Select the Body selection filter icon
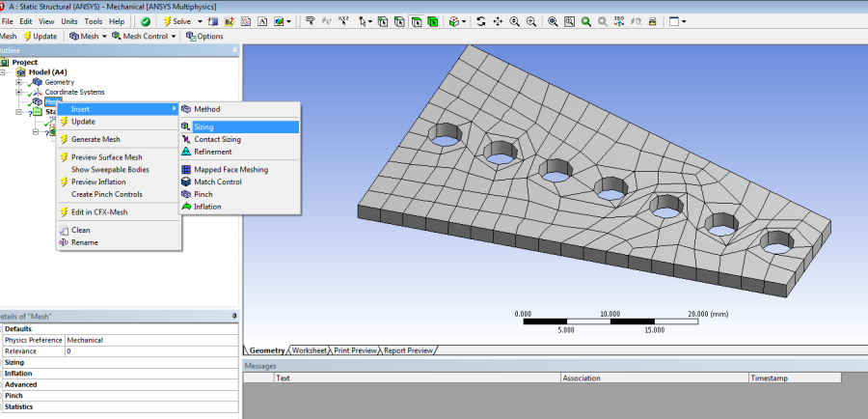Screen dimensions: 868x419 (x=432, y=21)
